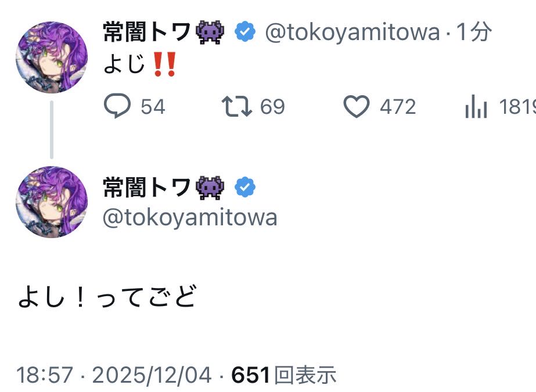This screenshot has width=536, height=392.
Task: Click the reply speech bubble icon
Action: coord(117,106)
